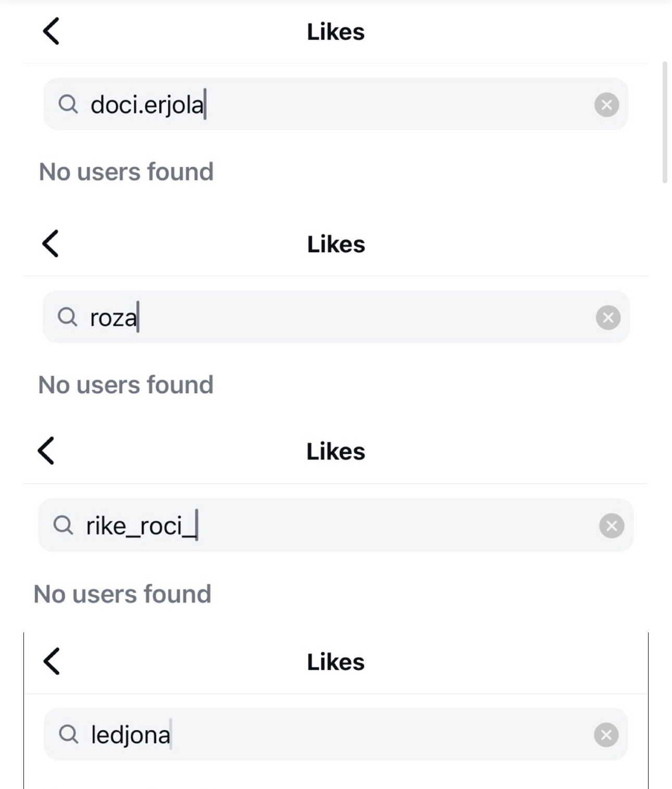Tap back arrow above the ledjona search
Viewport: 672px width, 789px height.
(x=52, y=661)
